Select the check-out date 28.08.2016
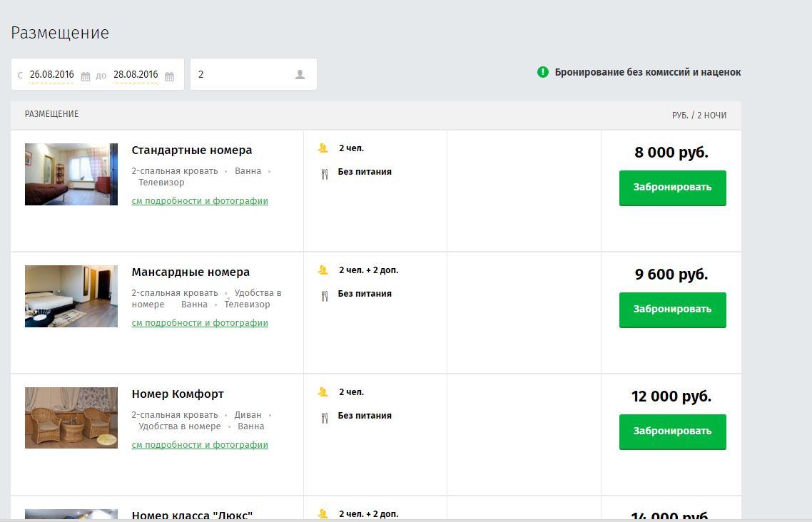This screenshot has width=812, height=522. [136, 74]
